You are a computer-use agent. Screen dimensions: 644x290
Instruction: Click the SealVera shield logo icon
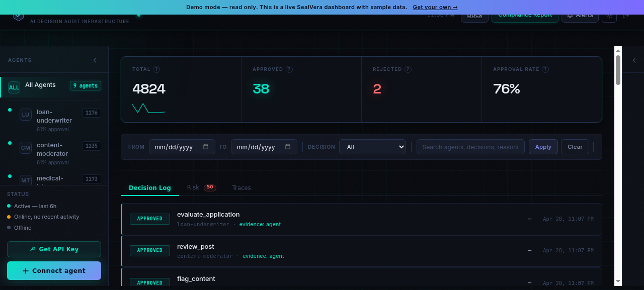[19, 16]
